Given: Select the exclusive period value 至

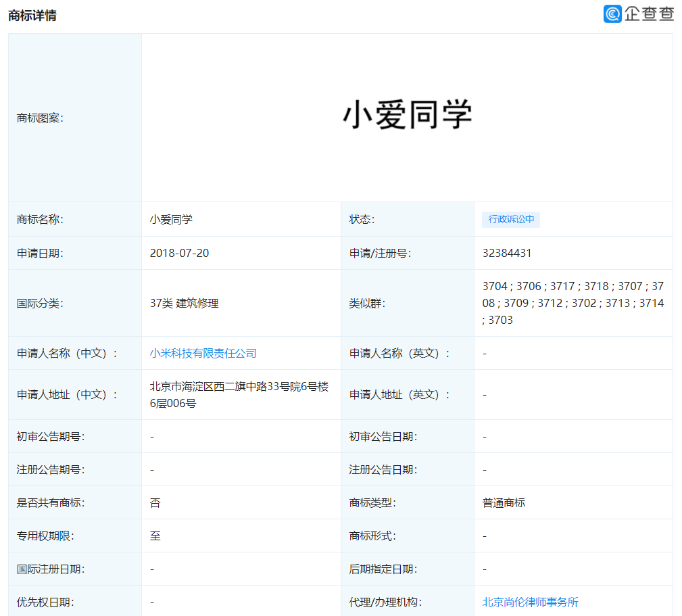Looking at the screenshot, I should tap(155, 536).
